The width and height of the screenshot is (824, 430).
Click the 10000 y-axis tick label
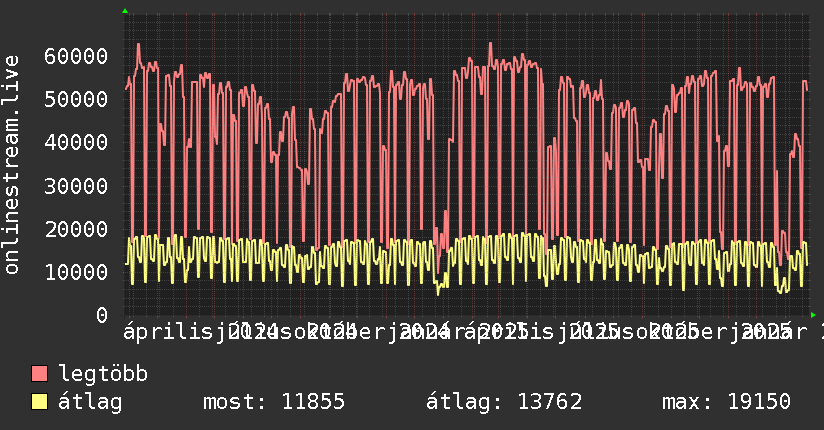(x=76, y=272)
